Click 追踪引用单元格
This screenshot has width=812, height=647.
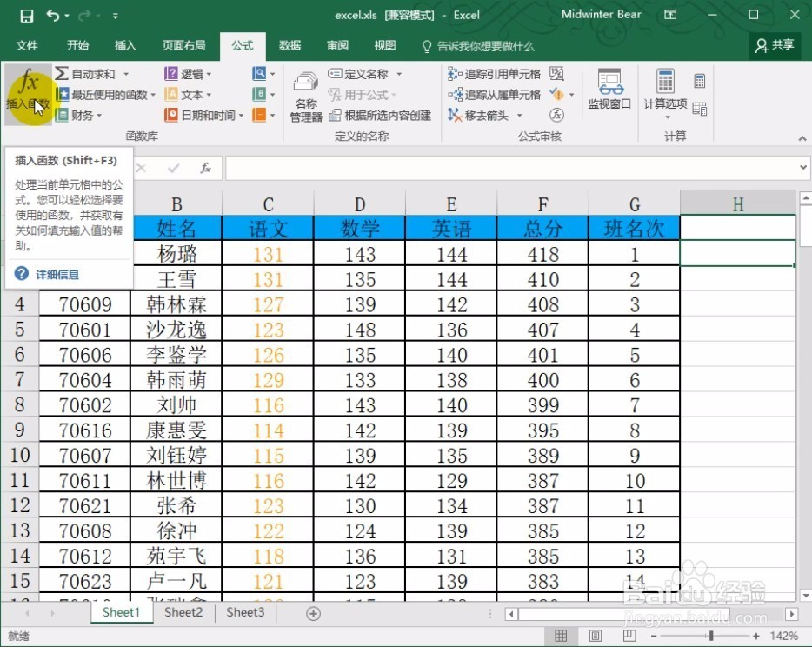[494, 74]
